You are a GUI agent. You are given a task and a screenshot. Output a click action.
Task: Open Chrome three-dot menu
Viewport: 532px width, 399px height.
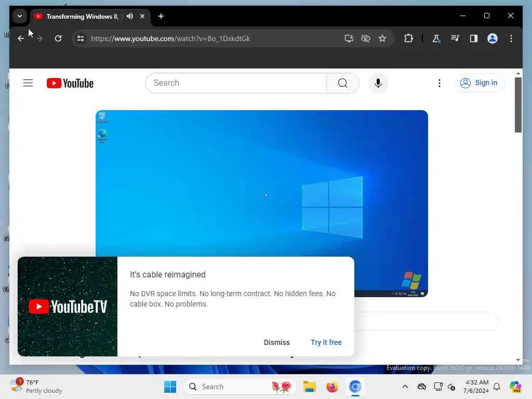point(511,38)
